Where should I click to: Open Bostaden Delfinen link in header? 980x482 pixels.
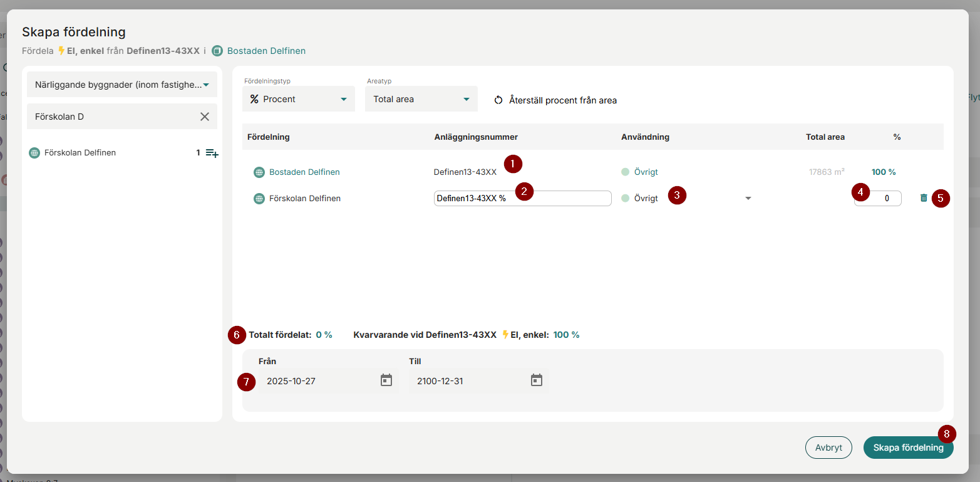coord(266,51)
